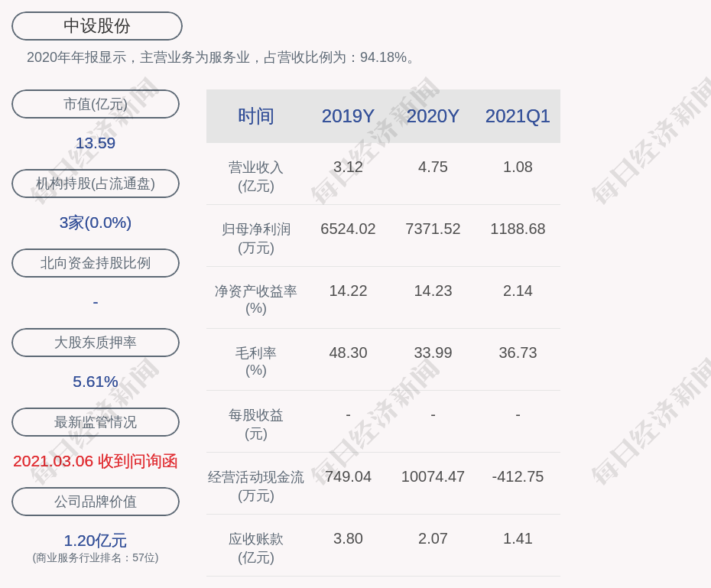Click the 应收账款(亿元) row label
Viewport: 711px width, 588px height.
(x=256, y=548)
